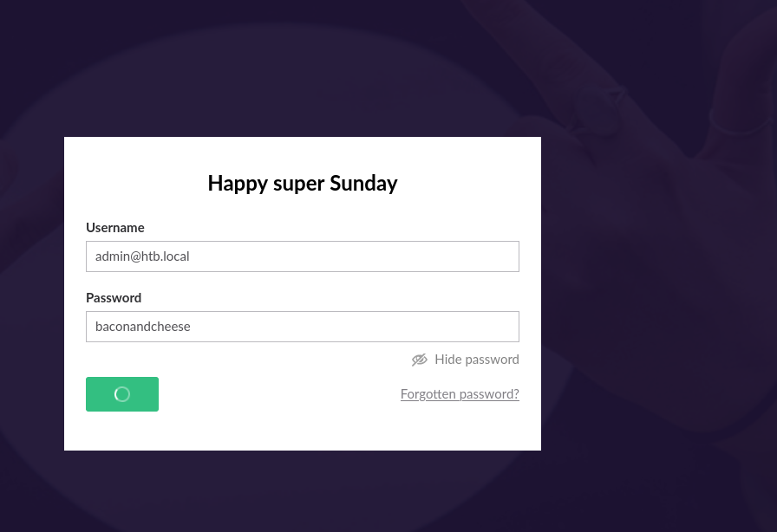Click empty space right of baconandcheese text

tap(364, 327)
